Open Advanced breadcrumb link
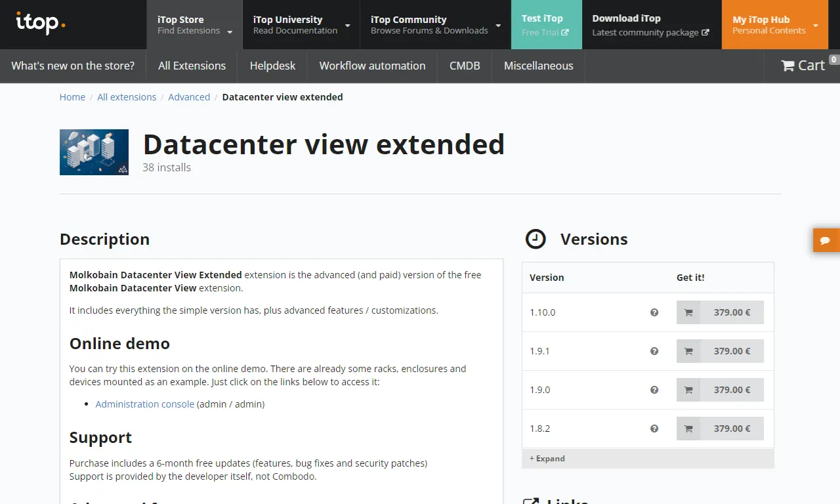 [189, 97]
